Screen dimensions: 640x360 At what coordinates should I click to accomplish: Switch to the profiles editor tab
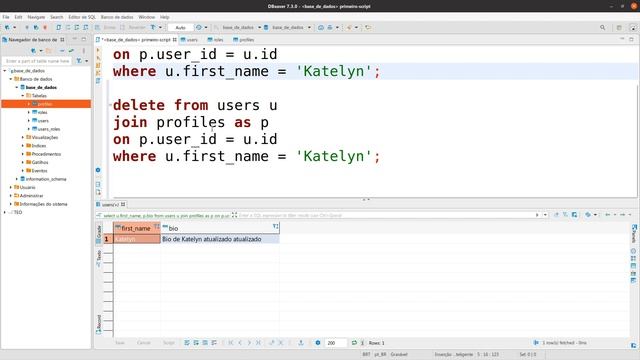click(244, 40)
